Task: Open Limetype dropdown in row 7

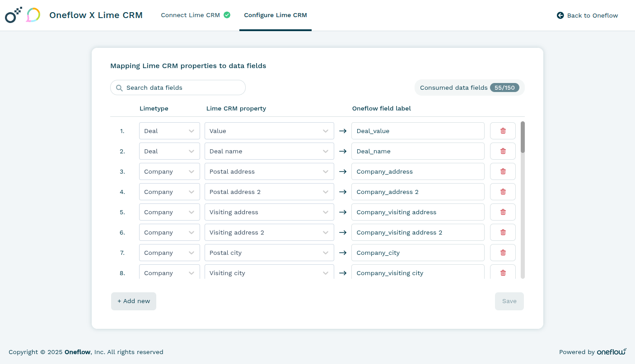Action: click(x=169, y=253)
